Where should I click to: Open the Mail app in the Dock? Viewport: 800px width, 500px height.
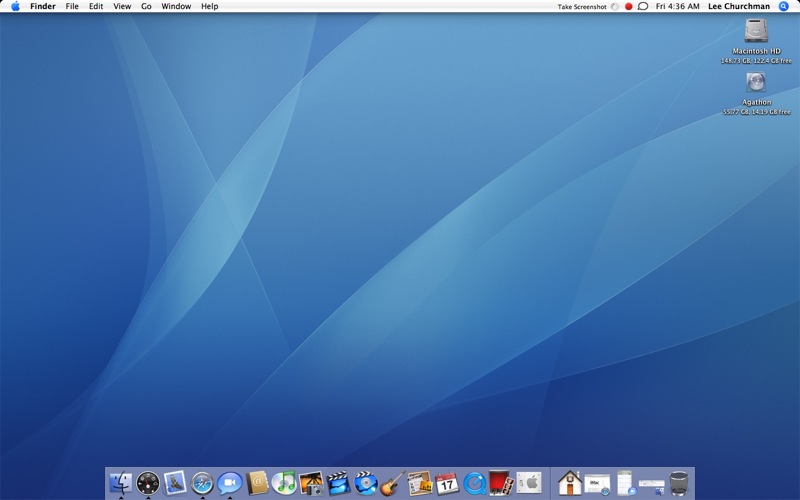[175, 483]
